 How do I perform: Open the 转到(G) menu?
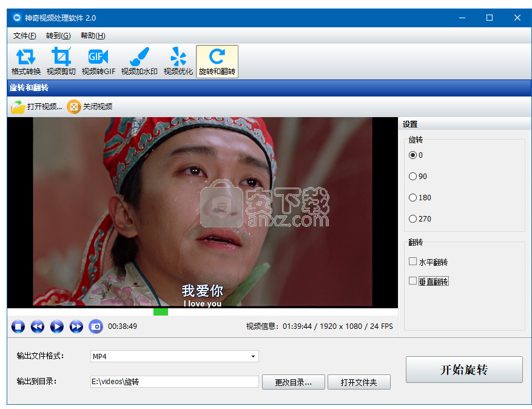coord(58,36)
